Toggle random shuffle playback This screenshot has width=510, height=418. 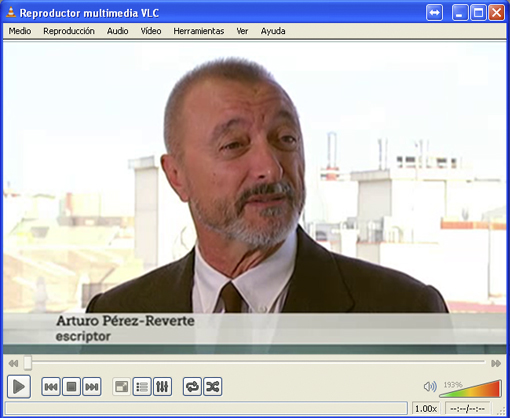(213, 387)
